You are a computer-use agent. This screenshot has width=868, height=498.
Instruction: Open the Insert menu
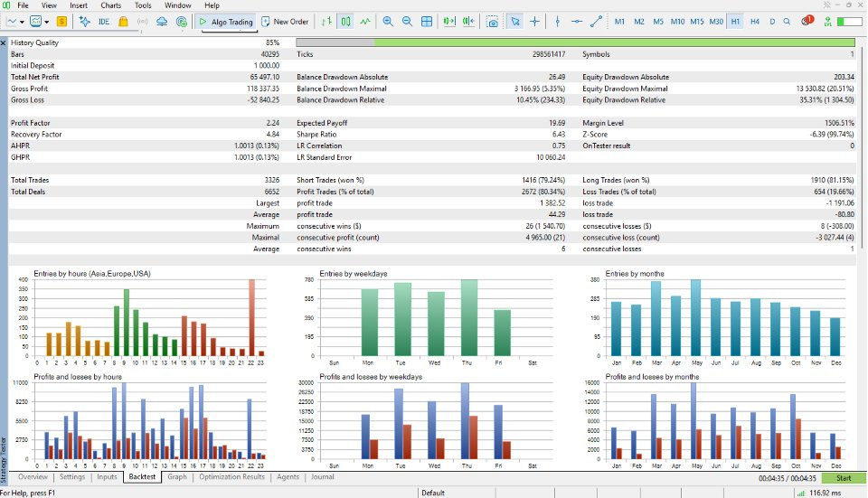coord(78,5)
